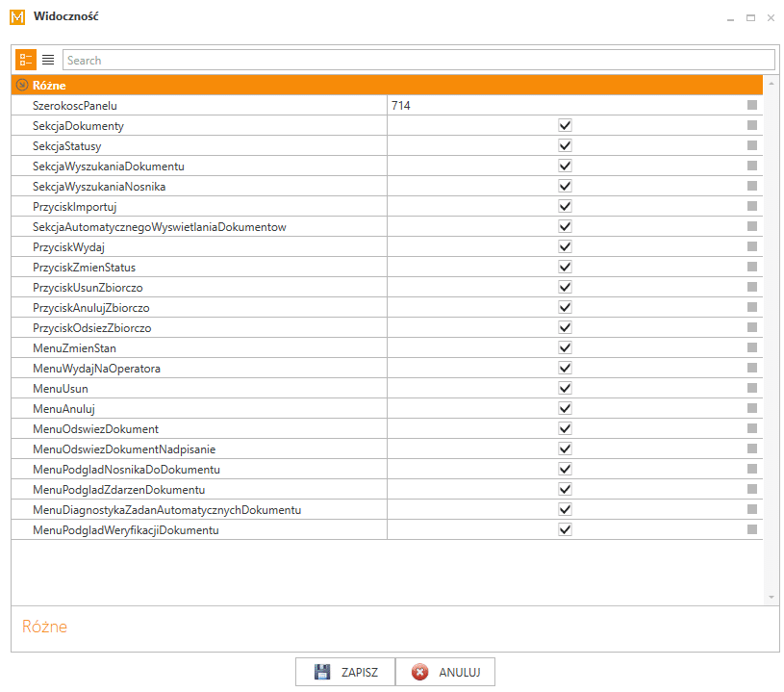Collapse the Różne category group
The width and height of the screenshot is (784, 692).
[x=22, y=85]
